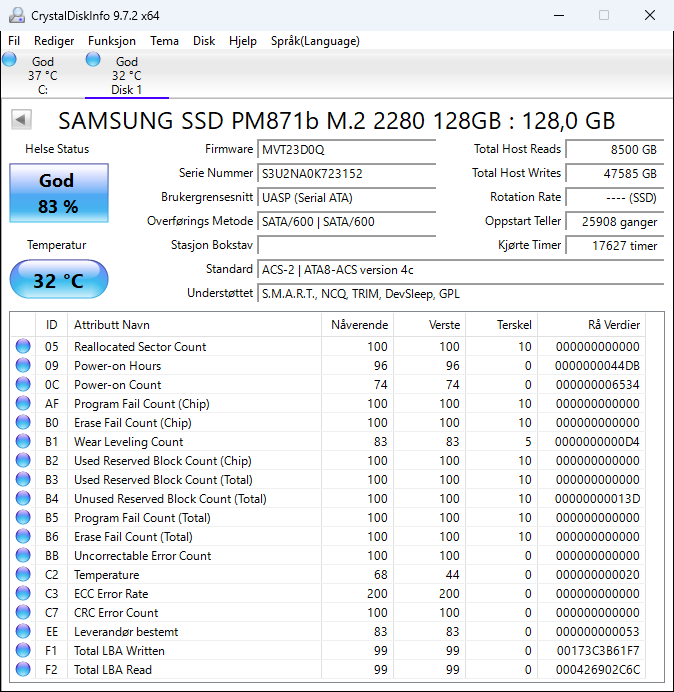Click the Rå Verdier column header
The image size is (674, 692).
point(591,325)
